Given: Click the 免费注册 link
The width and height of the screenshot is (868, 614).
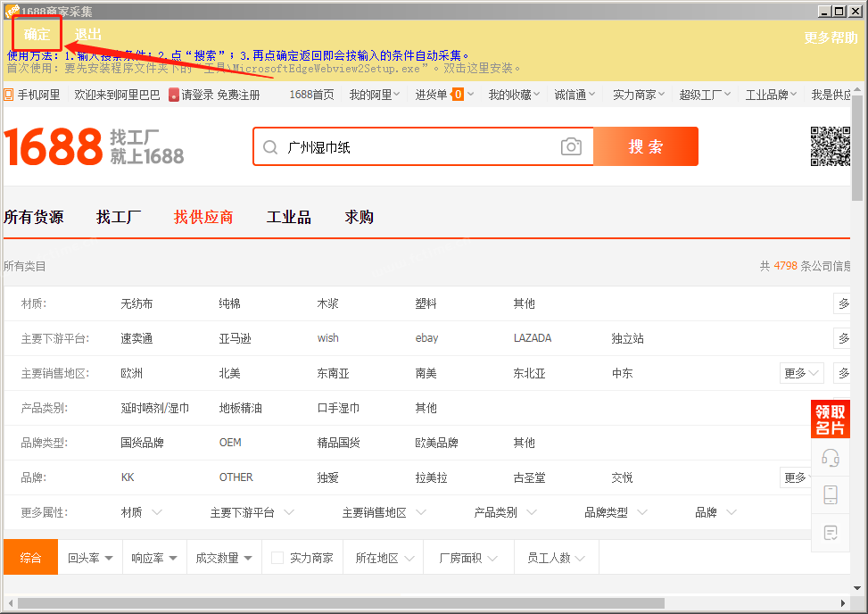Looking at the screenshot, I should click(238, 95).
